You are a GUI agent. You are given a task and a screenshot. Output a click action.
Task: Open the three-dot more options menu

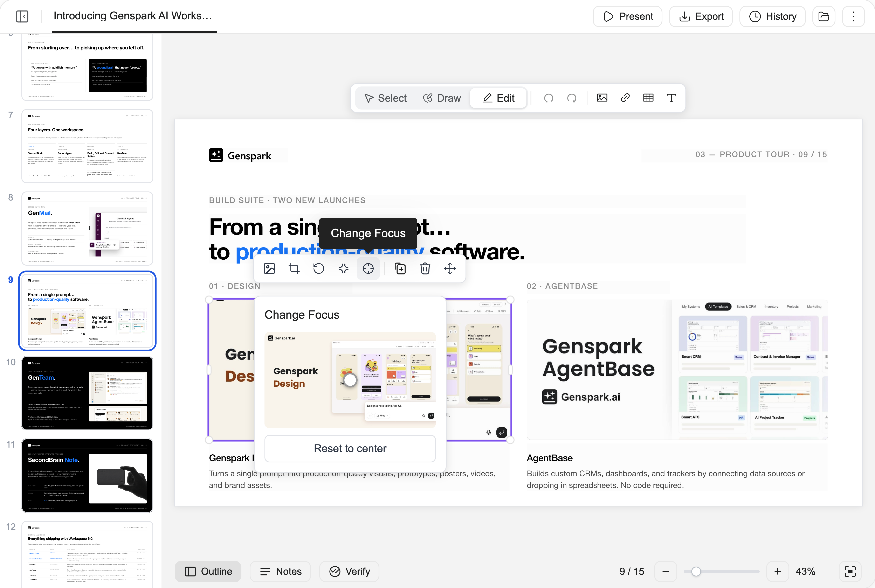(x=853, y=16)
